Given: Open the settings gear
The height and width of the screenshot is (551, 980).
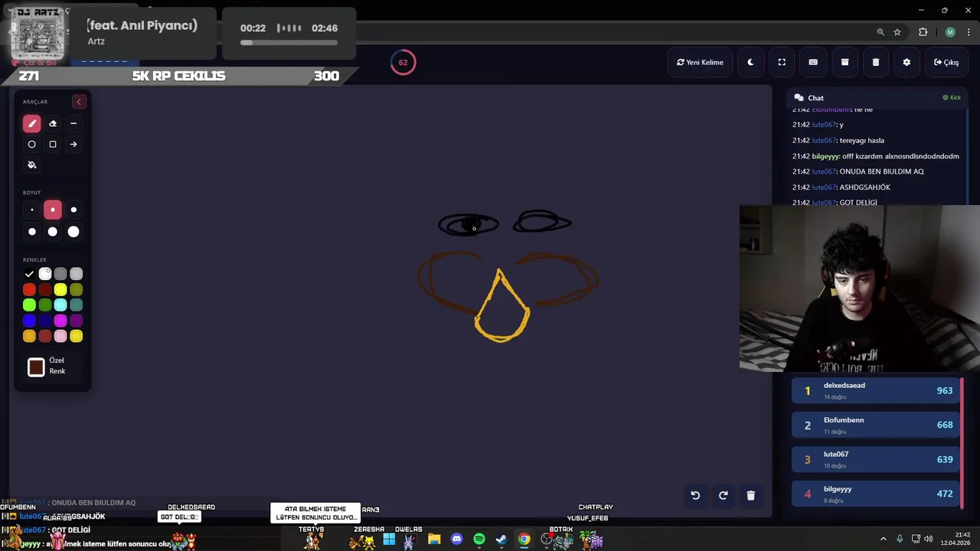Looking at the screenshot, I should pyautogui.click(x=906, y=62).
